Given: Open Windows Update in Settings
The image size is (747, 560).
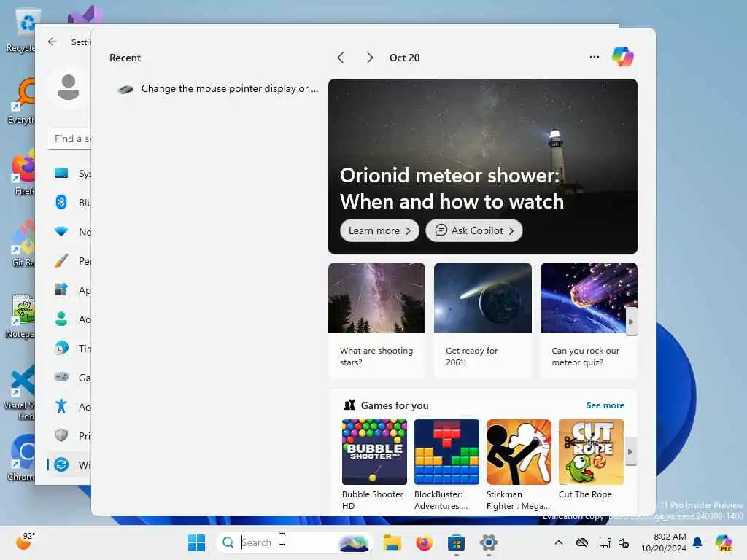Looking at the screenshot, I should click(69, 464).
